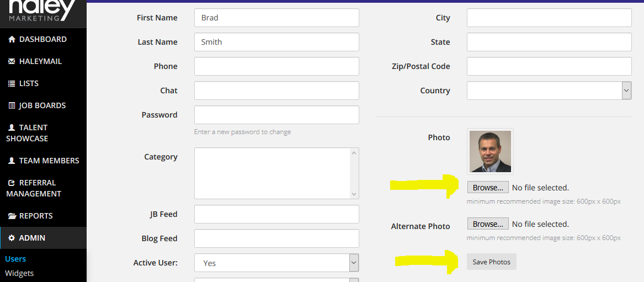Viewport: 644px width, 282px height.
Task: Open Users under Admin
Action: coord(15,259)
